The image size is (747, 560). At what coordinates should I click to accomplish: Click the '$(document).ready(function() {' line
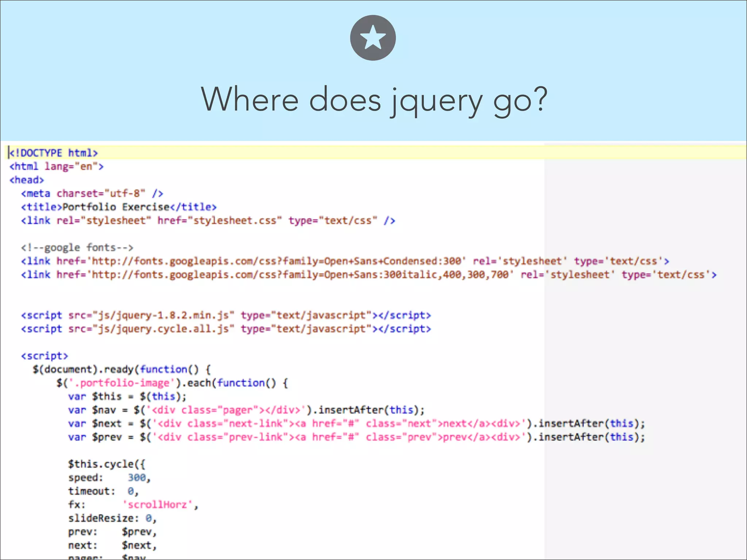122,369
